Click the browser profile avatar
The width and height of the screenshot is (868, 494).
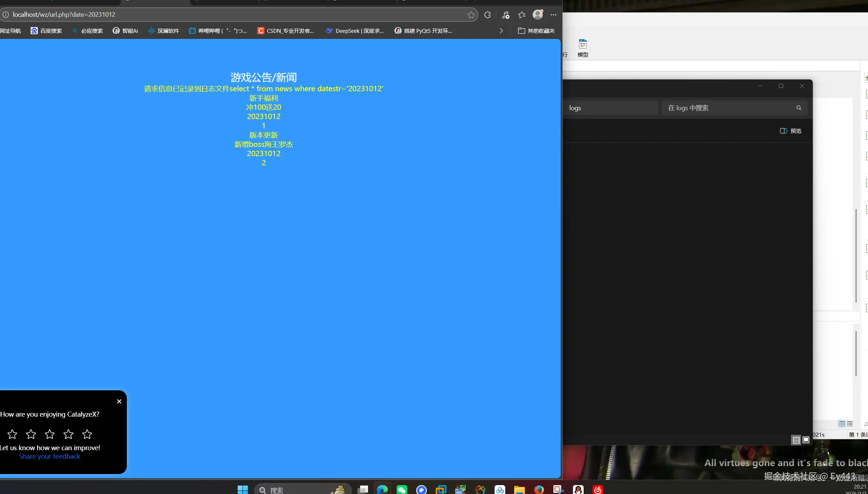coord(537,15)
